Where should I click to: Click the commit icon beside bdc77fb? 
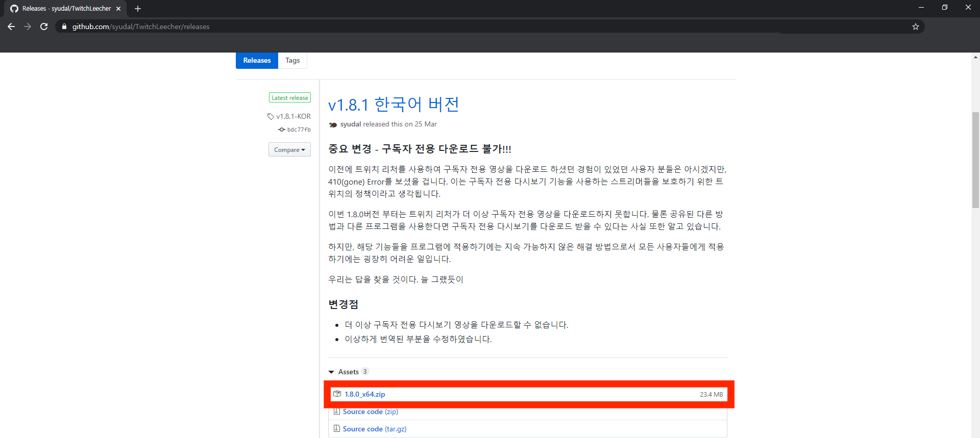(282, 130)
